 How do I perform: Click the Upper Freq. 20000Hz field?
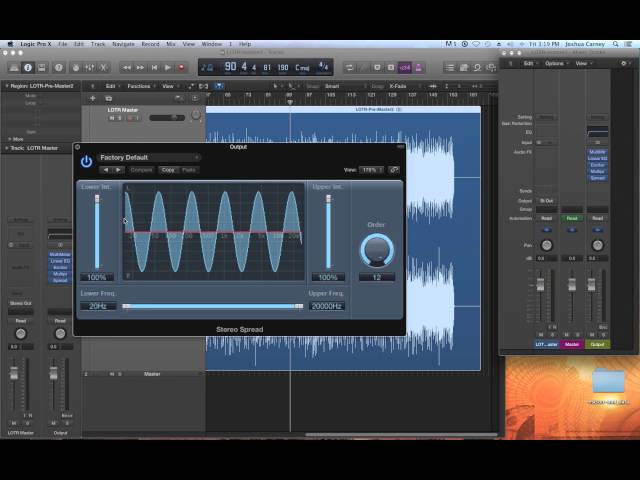[327, 306]
